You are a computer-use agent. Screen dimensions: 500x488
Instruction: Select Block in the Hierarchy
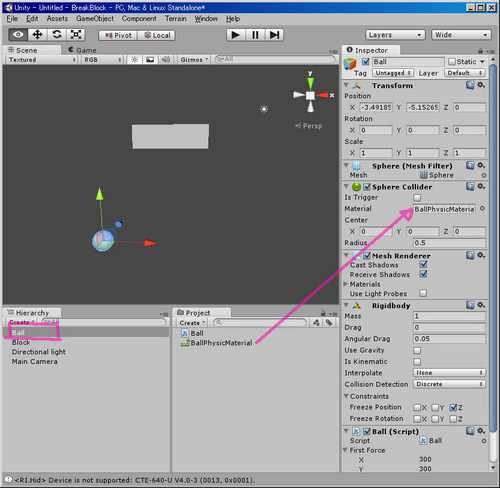[21, 342]
